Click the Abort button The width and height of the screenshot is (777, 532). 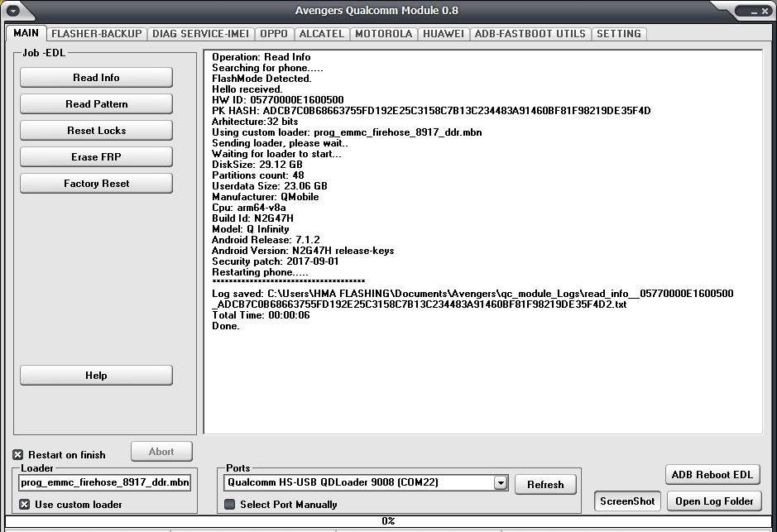[x=161, y=451]
